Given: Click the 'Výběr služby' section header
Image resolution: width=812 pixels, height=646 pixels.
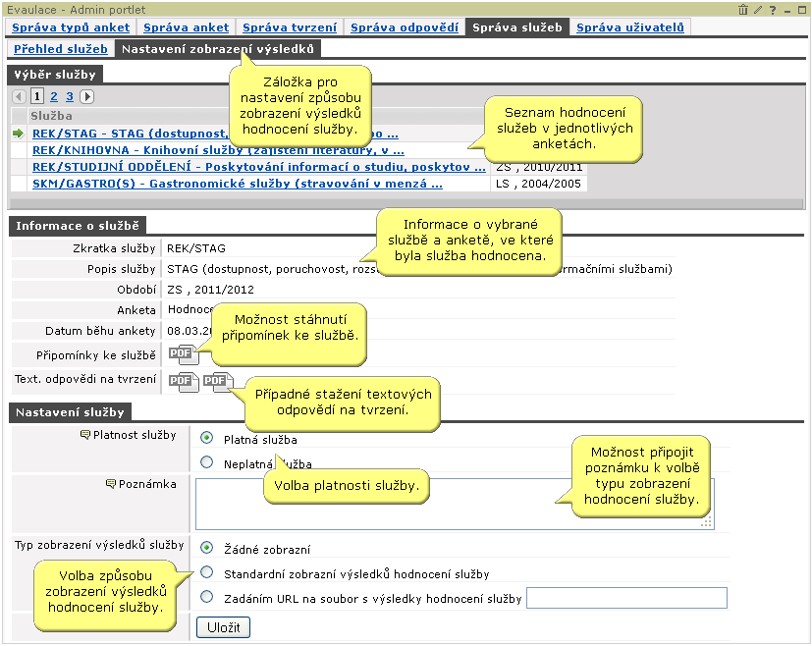Looking at the screenshot, I should 55,75.
